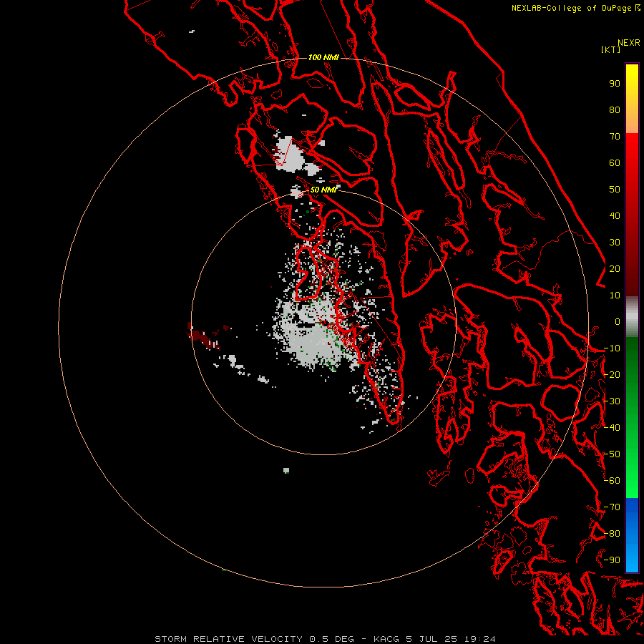Screen dimensions: 644x644
Task: Click the -60 value on the velocity scale
Action: tap(613, 481)
